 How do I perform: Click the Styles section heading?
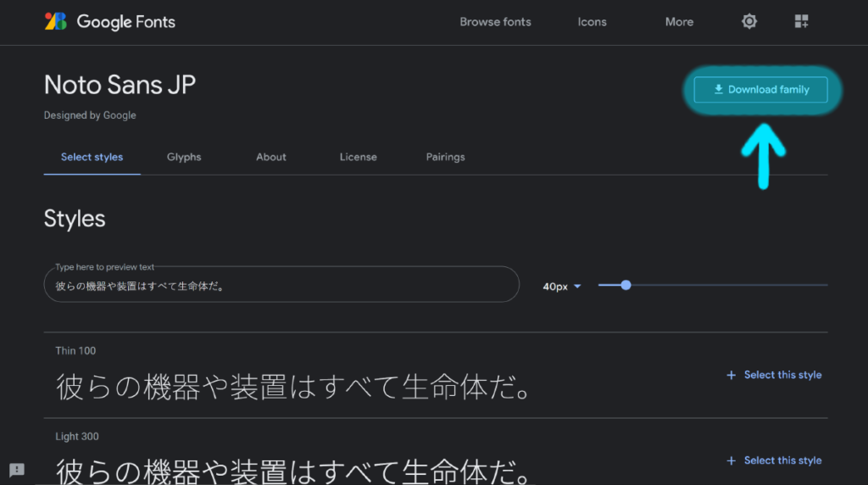point(75,219)
